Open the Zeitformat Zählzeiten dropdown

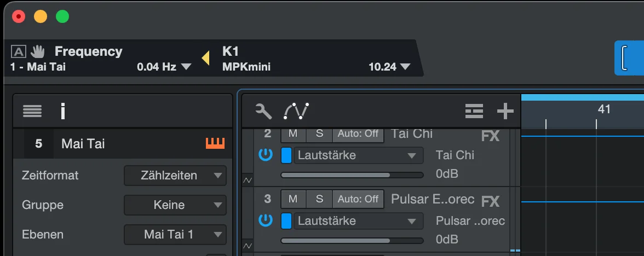pos(175,176)
